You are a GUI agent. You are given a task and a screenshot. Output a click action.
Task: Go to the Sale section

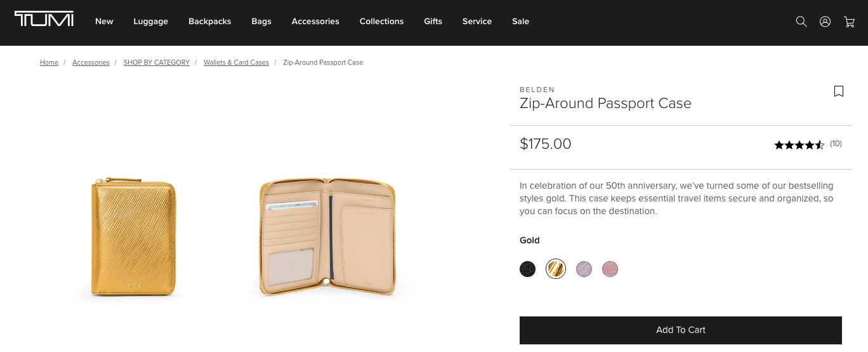(x=520, y=22)
